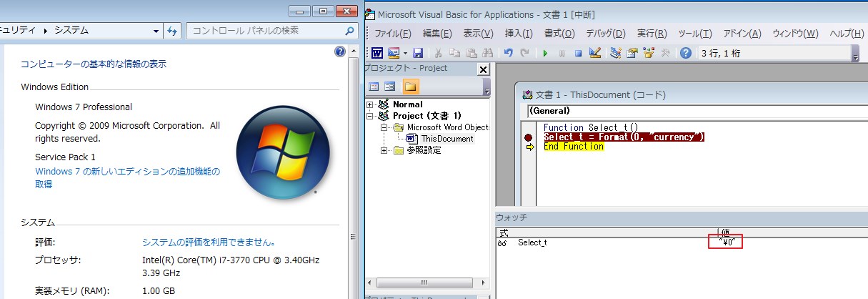
Task: Click the Copy toolbar icon
Action: point(455,53)
